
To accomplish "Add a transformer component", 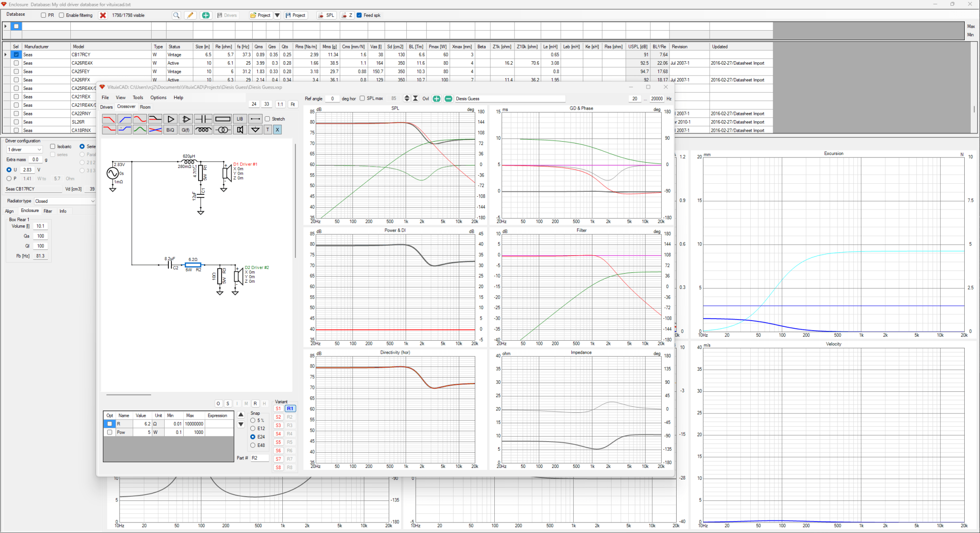I will tap(223, 130).
